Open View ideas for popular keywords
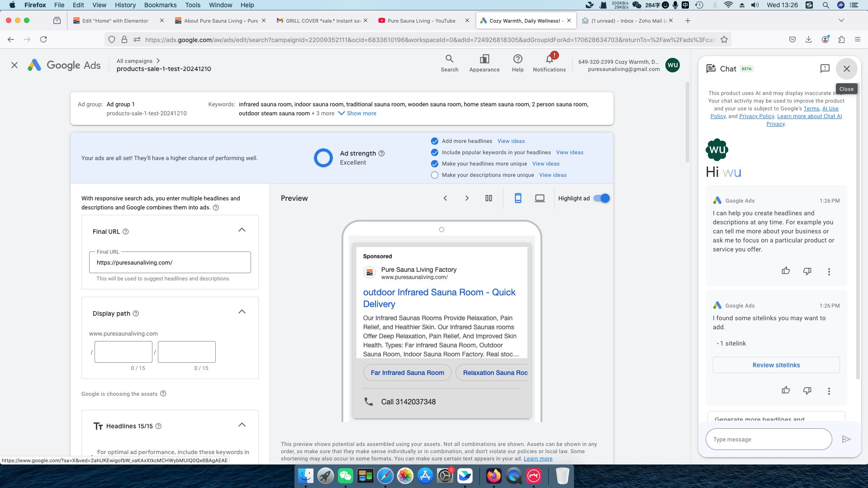This screenshot has height=488, width=868. coord(569,152)
